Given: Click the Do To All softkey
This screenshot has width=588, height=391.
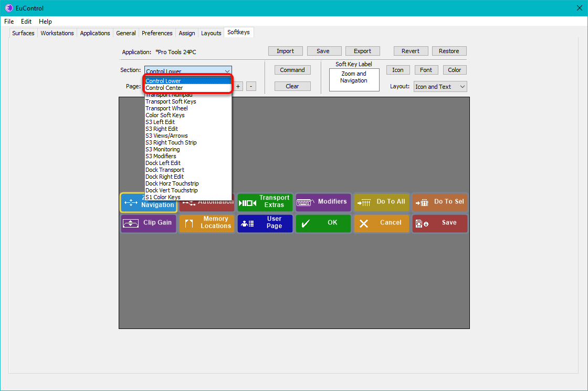Looking at the screenshot, I should click(x=381, y=202).
